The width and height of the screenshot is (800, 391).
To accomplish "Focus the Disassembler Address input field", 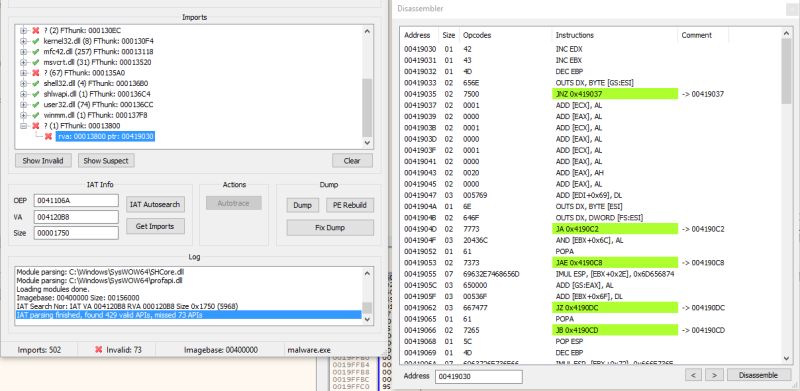I will [x=479, y=377].
